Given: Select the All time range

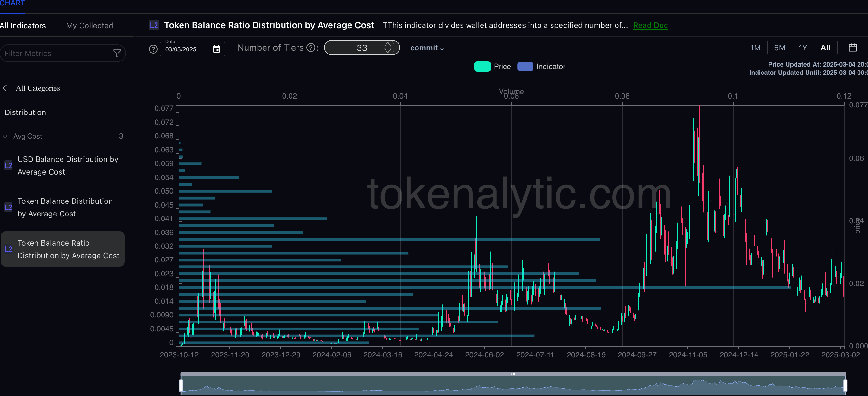Looking at the screenshot, I should click(x=826, y=48).
